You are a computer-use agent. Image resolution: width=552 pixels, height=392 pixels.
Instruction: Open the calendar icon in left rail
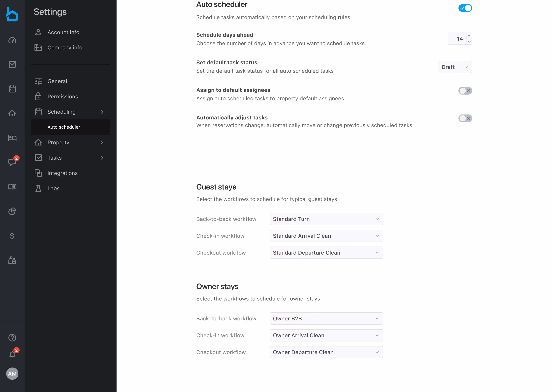point(12,89)
